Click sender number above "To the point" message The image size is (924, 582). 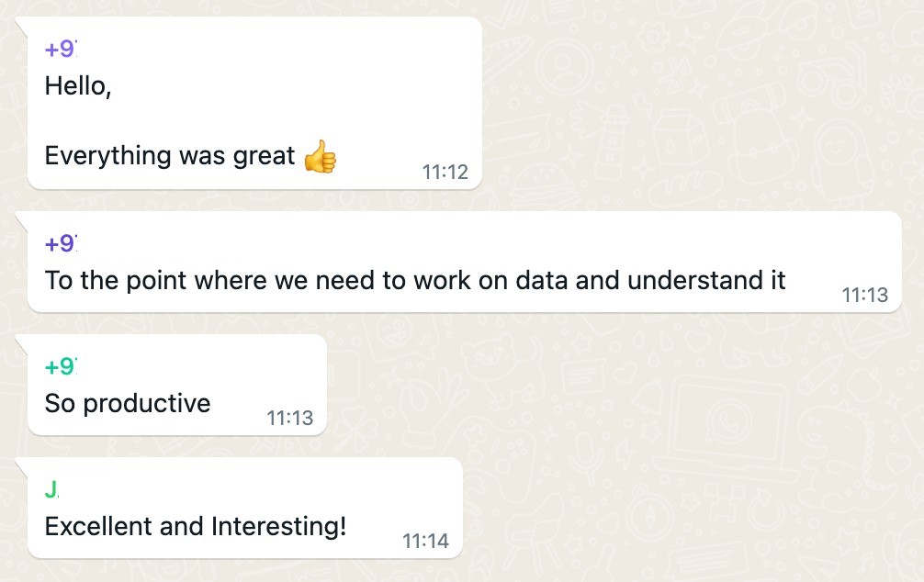point(61,244)
